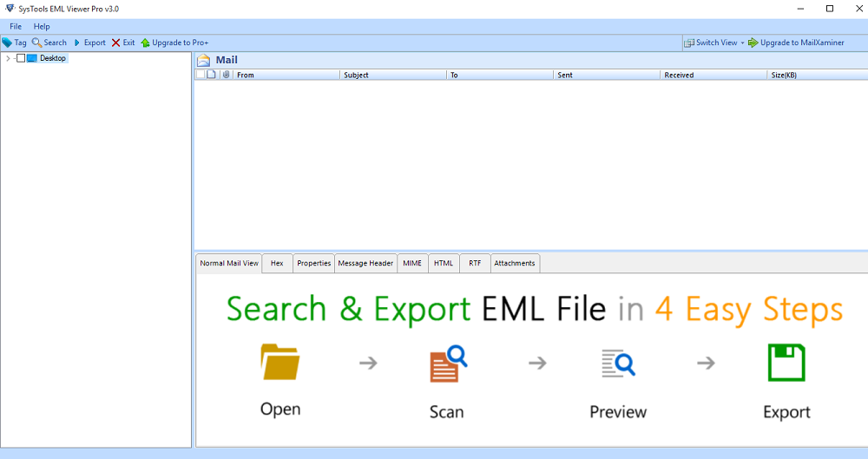Click the page icon column header
The height and width of the screenshot is (459, 868).
[211, 75]
